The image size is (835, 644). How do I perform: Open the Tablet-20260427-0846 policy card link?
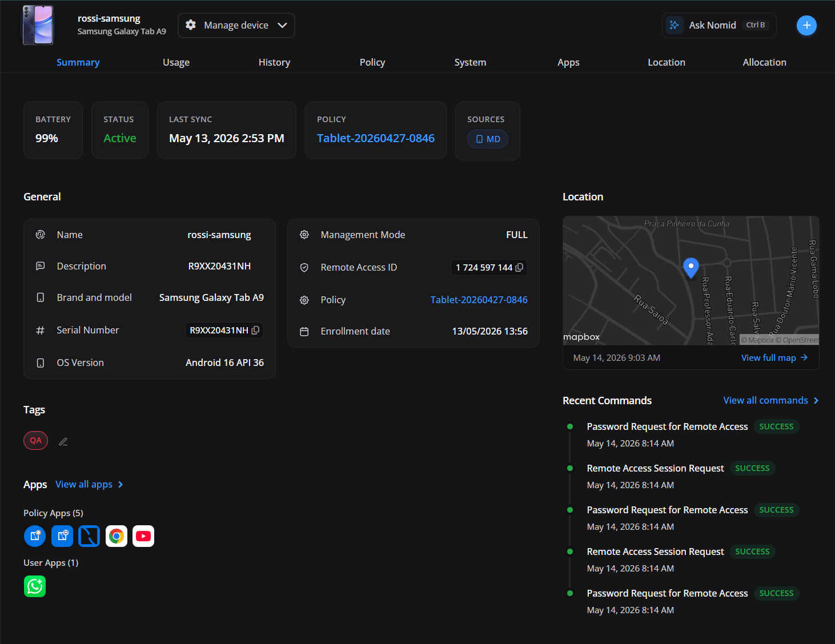click(x=376, y=138)
